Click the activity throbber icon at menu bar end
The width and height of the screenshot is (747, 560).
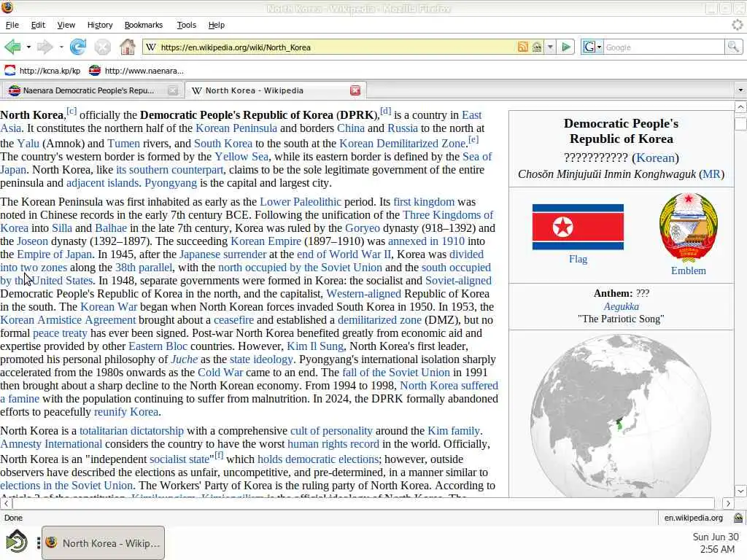pos(737,25)
